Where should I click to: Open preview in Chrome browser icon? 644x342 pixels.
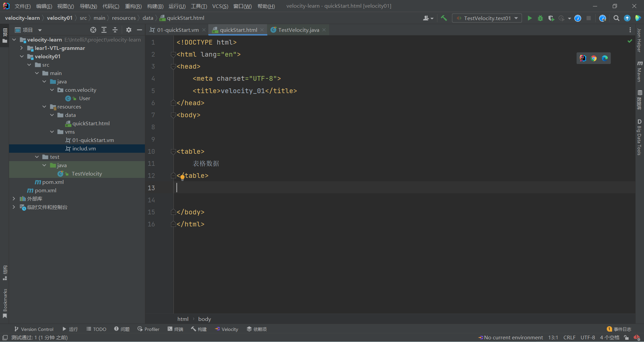(594, 58)
